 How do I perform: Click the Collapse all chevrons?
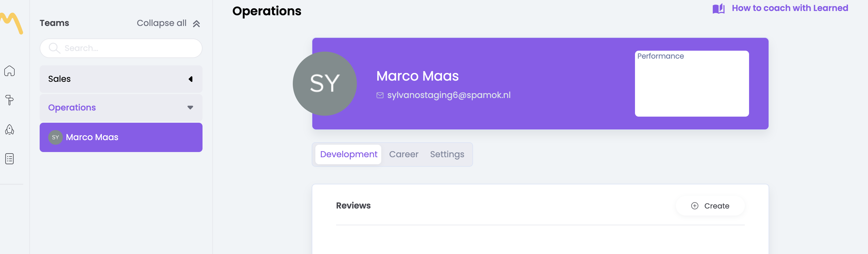(x=196, y=24)
